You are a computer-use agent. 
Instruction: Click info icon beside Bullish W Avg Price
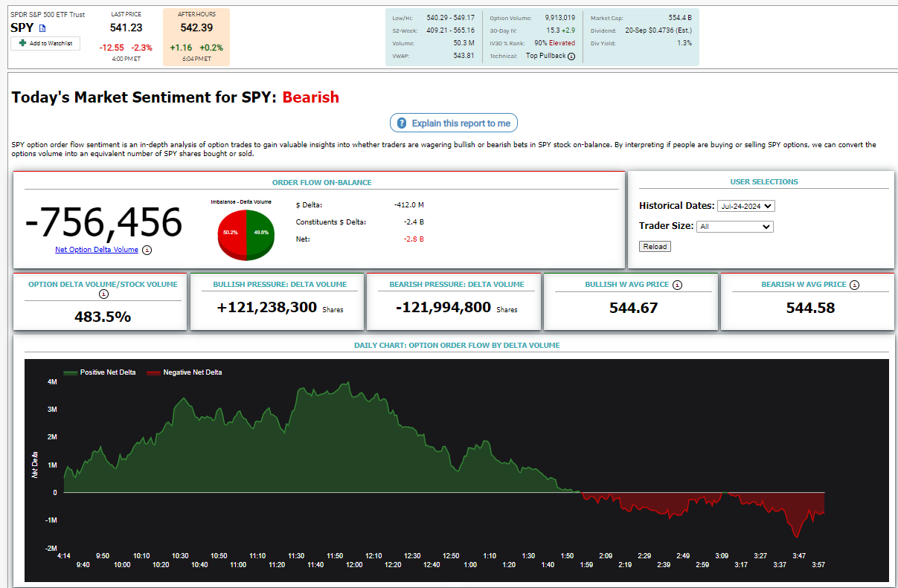pos(678,285)
